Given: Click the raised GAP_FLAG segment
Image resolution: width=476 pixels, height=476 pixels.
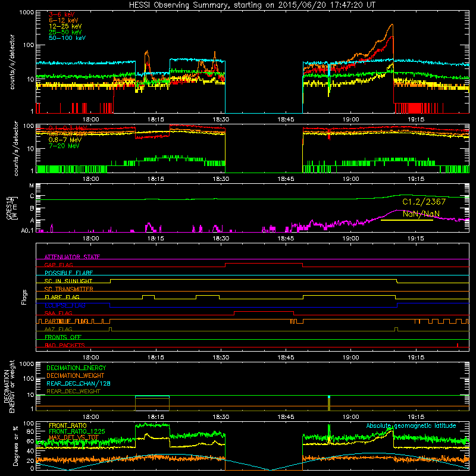Looking at the screenshot, I should tap(264, 264).
